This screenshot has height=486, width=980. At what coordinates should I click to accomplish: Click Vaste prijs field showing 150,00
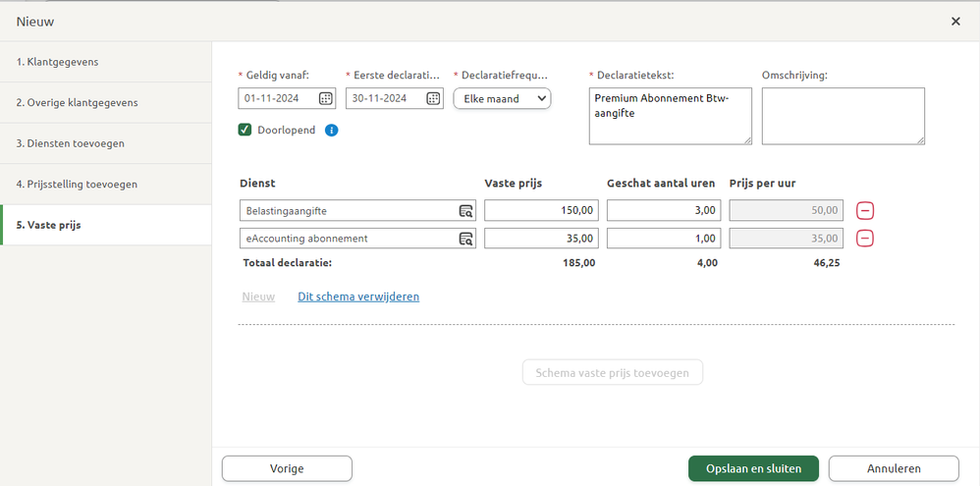pos(541,210)
